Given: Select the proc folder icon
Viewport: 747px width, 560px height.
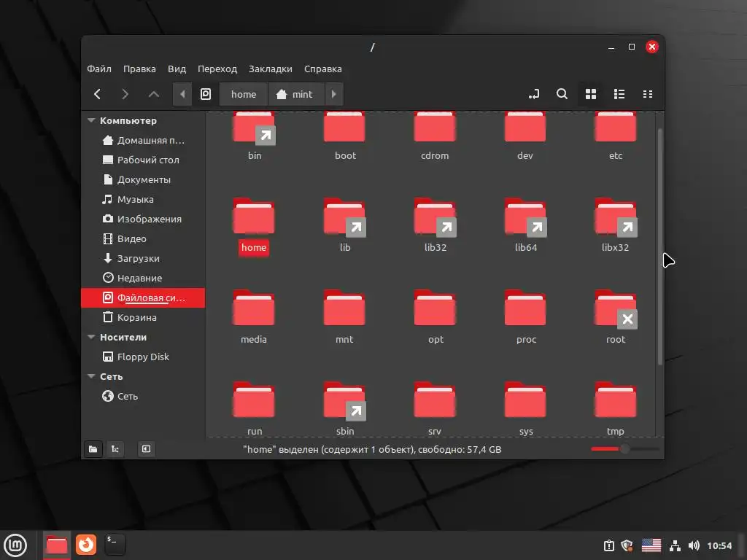Looking at the screenshot, I should [525, 308].
